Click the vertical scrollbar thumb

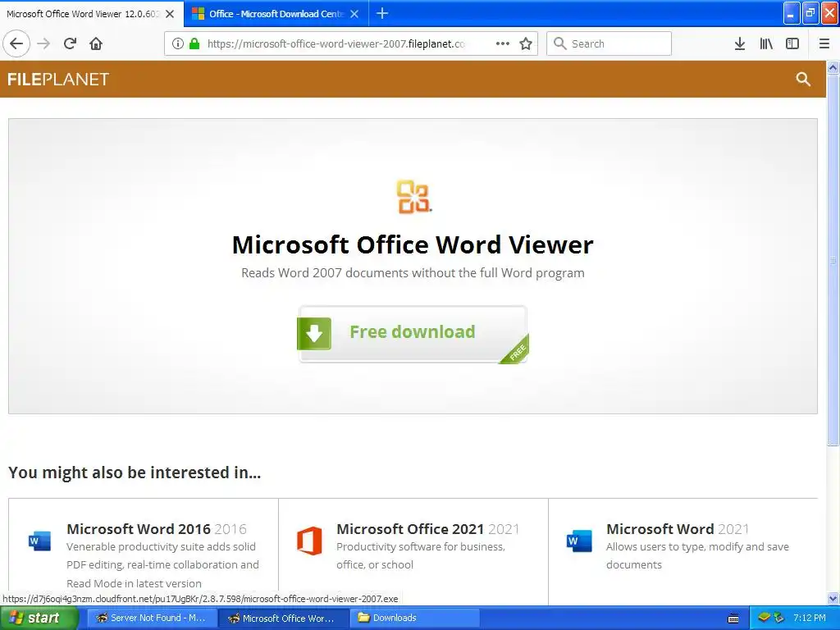point(833,260)
